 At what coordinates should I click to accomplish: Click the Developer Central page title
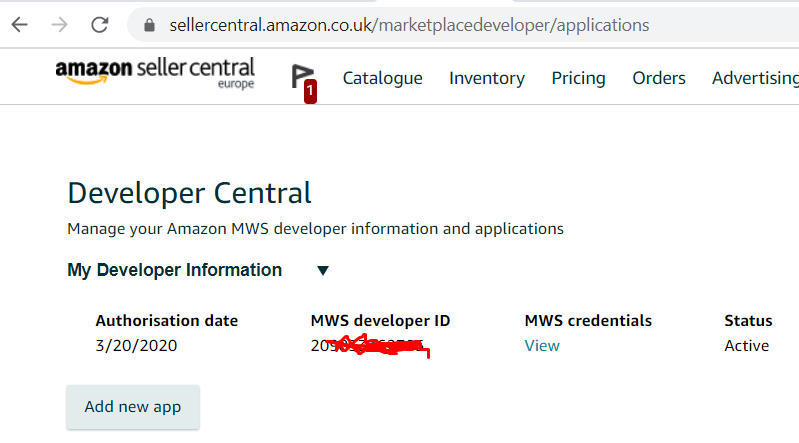coord(189,193)
